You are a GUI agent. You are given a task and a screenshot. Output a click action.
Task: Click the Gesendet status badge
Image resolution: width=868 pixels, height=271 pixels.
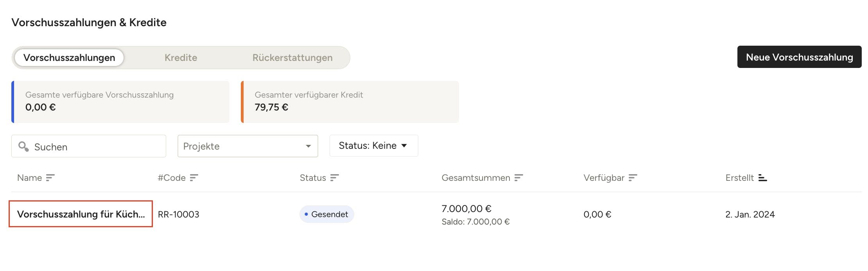click(326, 214)
